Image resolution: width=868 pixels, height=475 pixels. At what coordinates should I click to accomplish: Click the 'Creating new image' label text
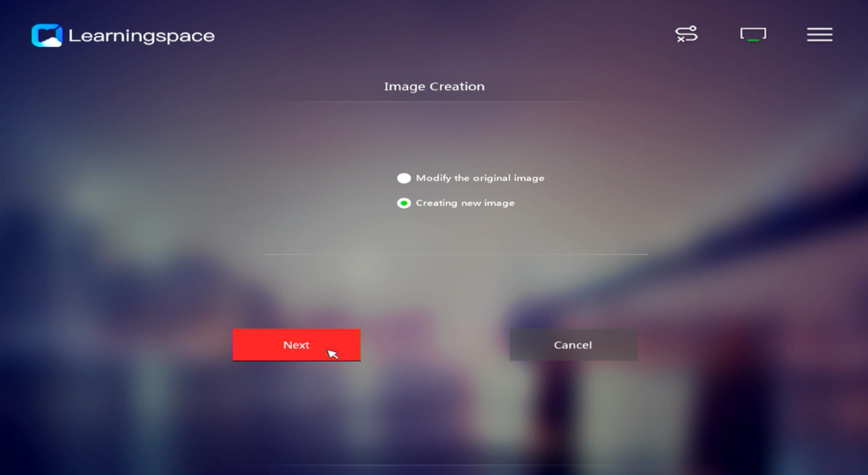[465, 203]
